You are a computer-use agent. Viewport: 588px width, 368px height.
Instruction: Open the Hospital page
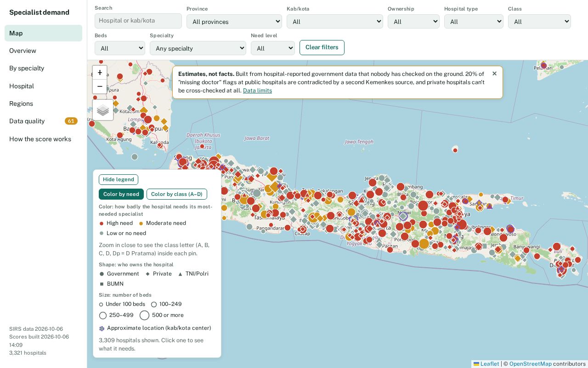tap(43, 86)
